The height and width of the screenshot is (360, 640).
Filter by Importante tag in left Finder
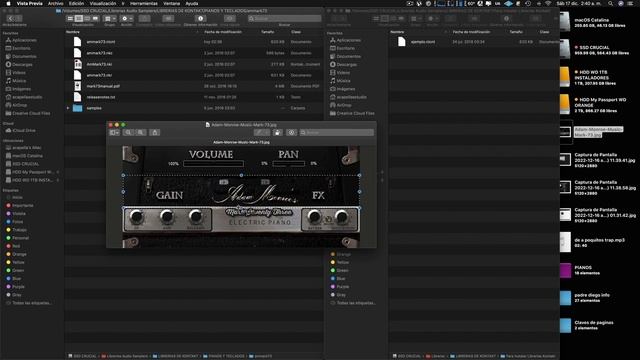tap(22, 205)
